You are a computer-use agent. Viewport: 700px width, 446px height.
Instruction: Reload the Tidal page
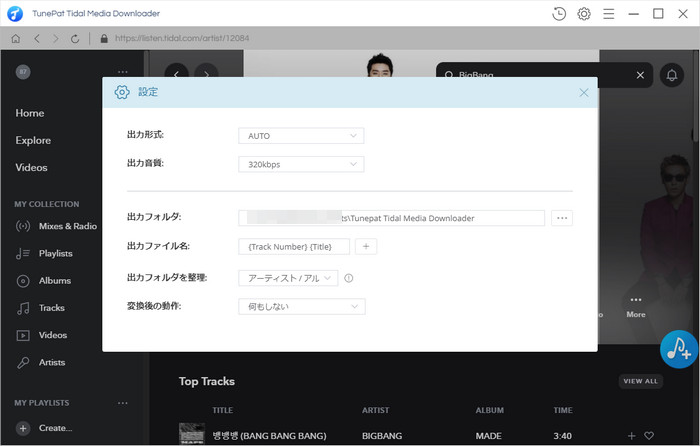pos(75,39)
